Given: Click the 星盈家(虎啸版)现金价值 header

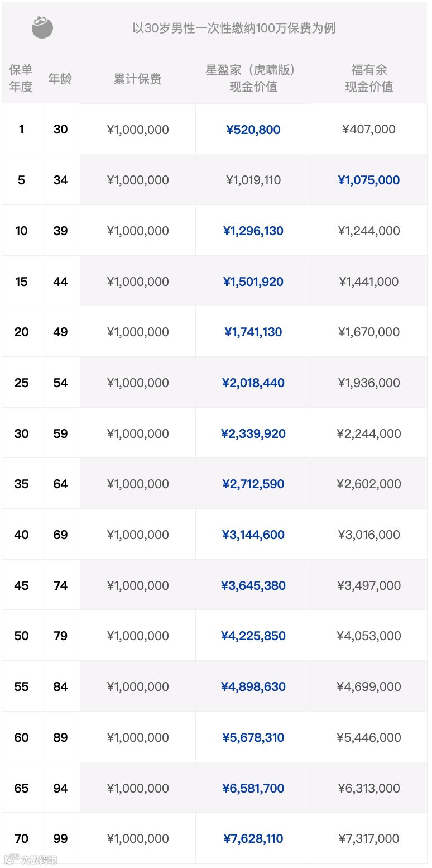Looking at the screenshot, I should tap(253, 78).
